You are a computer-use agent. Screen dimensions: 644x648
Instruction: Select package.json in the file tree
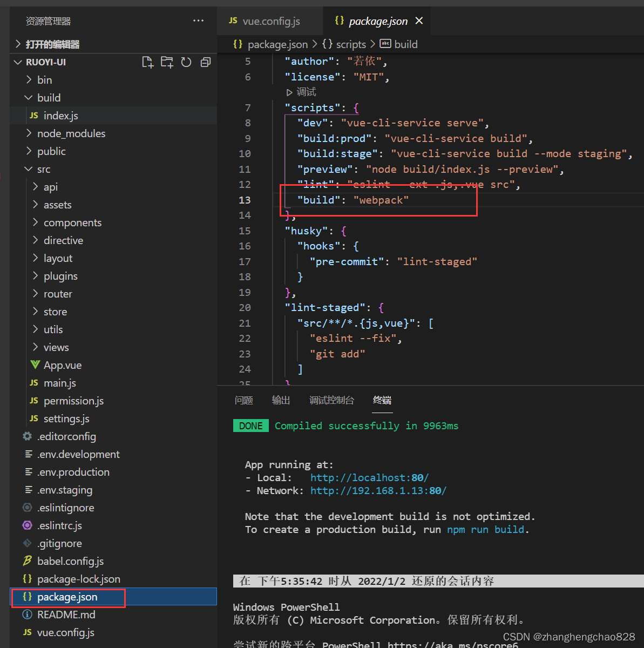[113, 597]
